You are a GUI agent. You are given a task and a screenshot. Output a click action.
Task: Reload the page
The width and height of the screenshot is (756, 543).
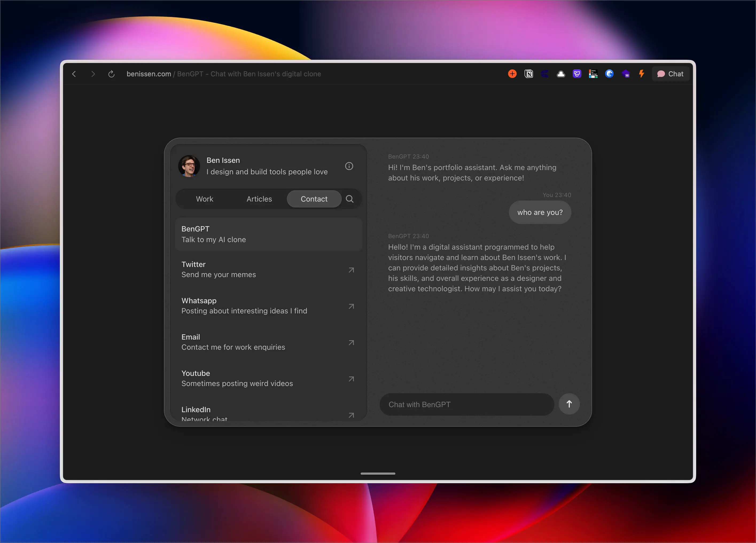coord(111,74)
